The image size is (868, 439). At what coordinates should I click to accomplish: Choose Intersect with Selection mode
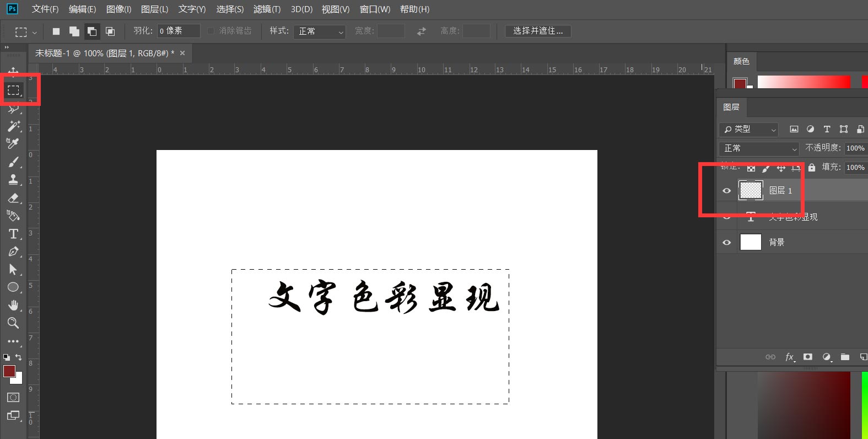[x=110, y=31]
